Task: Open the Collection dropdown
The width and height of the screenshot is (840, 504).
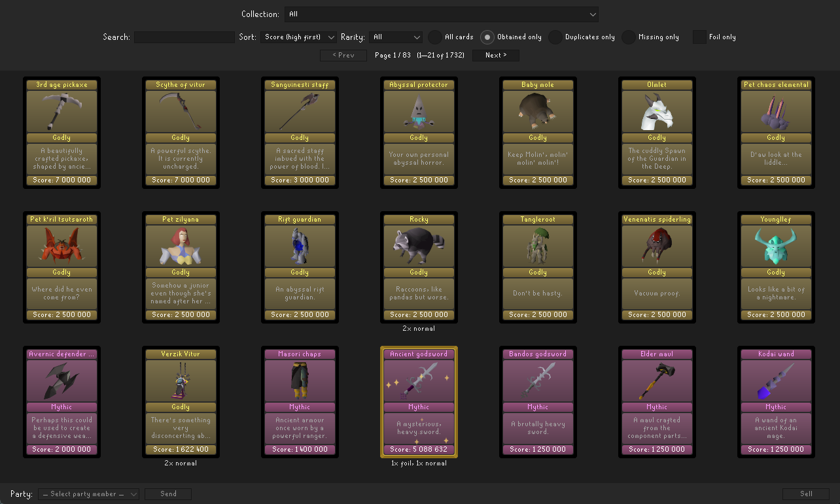Action: (442, 14)
